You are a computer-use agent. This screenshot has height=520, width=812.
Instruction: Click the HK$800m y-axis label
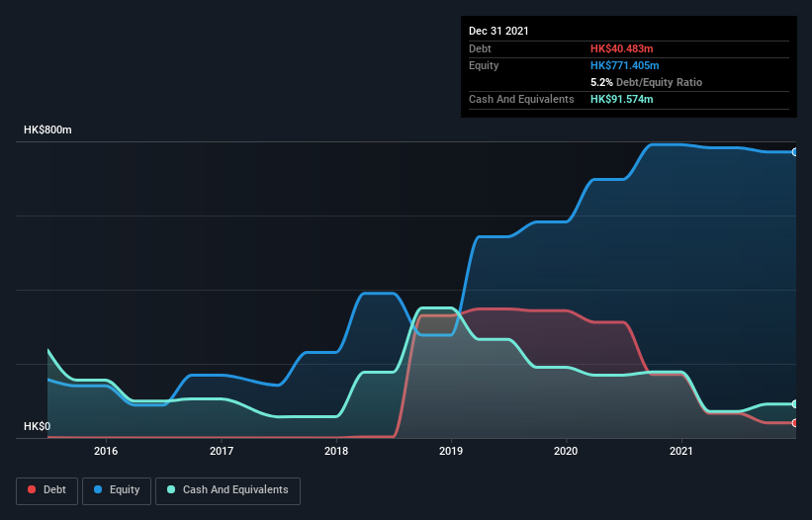pos(47,130)
